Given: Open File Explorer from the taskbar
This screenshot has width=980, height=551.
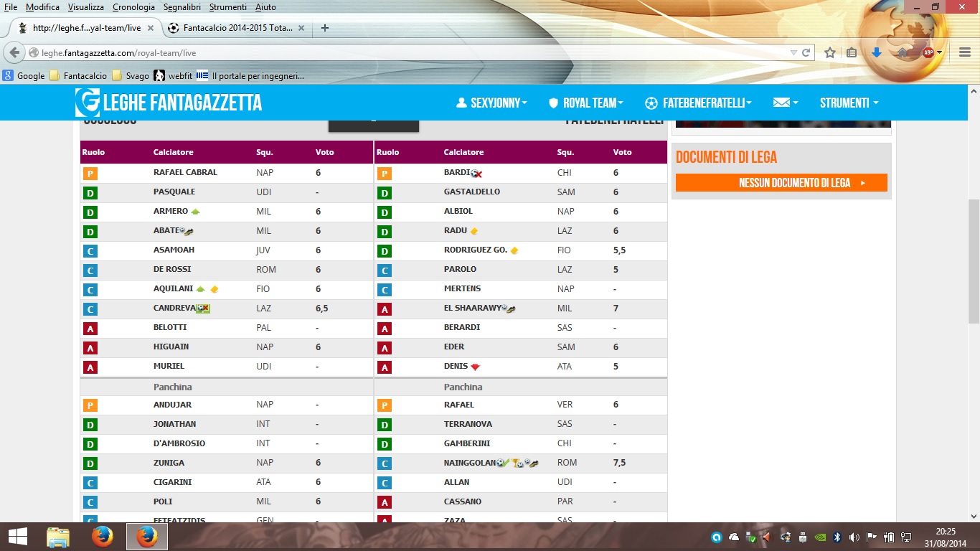Looking at the screenshot, I should 58,537.
